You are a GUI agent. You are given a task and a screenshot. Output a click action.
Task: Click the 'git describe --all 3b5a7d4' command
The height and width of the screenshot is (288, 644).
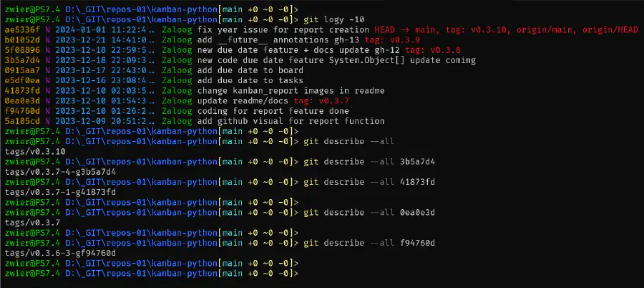point(369,162)
